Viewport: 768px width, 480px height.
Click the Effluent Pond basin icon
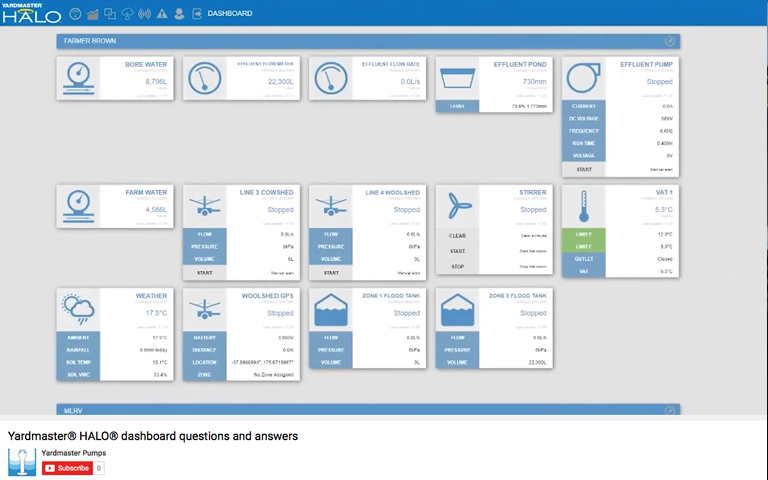point(457,78)
